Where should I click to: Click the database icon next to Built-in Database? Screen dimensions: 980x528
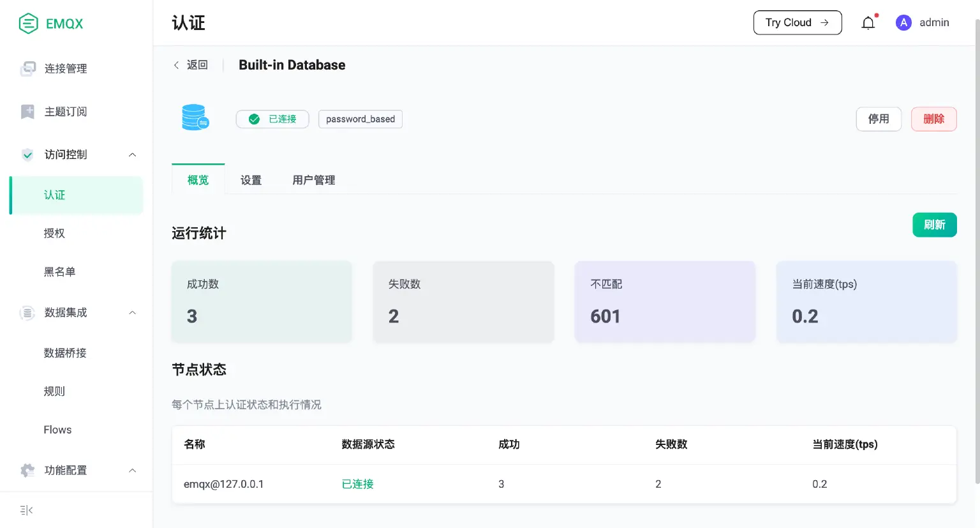pyautogui.click(x=196, y=117)
